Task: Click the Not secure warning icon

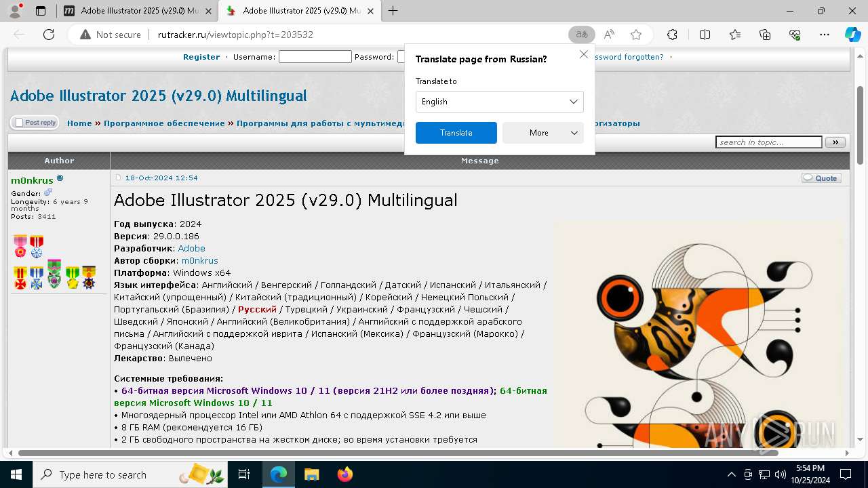Action: (x=85, y=35)
